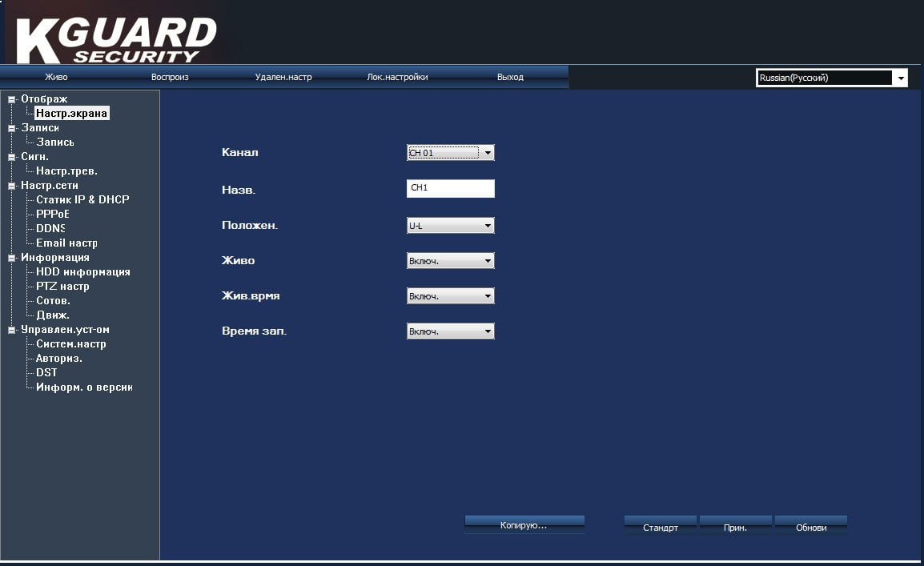Image resolution: width=924 pixels, height=566 pixels.
Task: Select Настр.трев. tree item
Action: 66,171
